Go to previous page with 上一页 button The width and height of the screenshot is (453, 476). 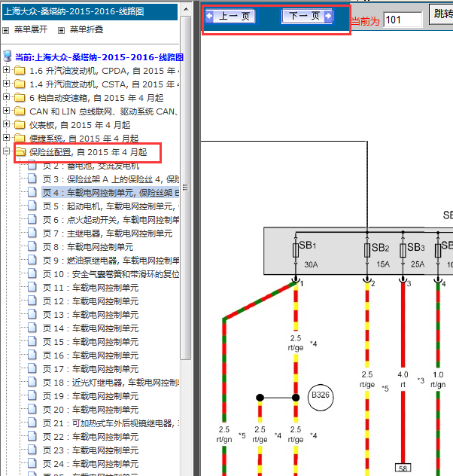(230, 17)
